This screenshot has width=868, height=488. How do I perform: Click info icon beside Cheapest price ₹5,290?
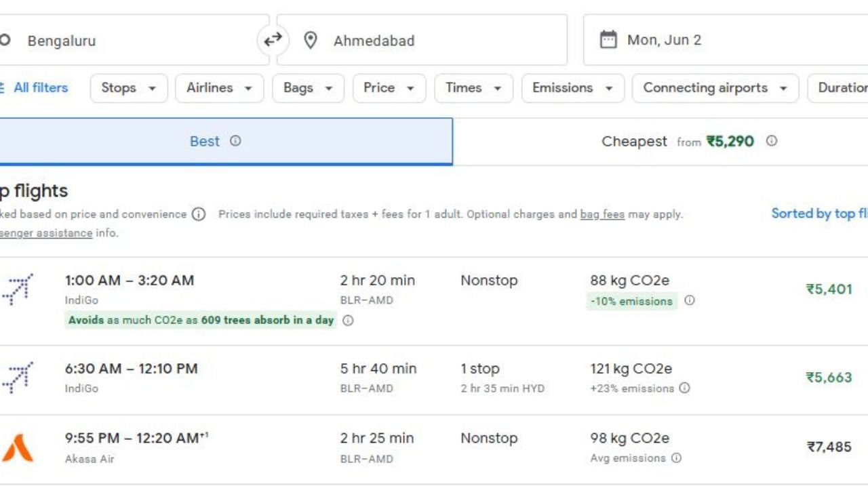click(771, 141)
